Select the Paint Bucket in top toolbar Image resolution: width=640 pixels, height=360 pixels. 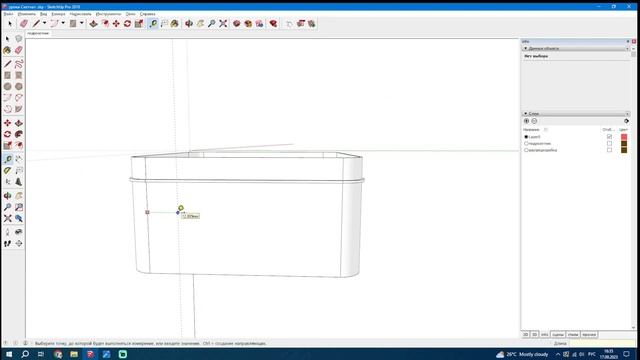point(175,24)
